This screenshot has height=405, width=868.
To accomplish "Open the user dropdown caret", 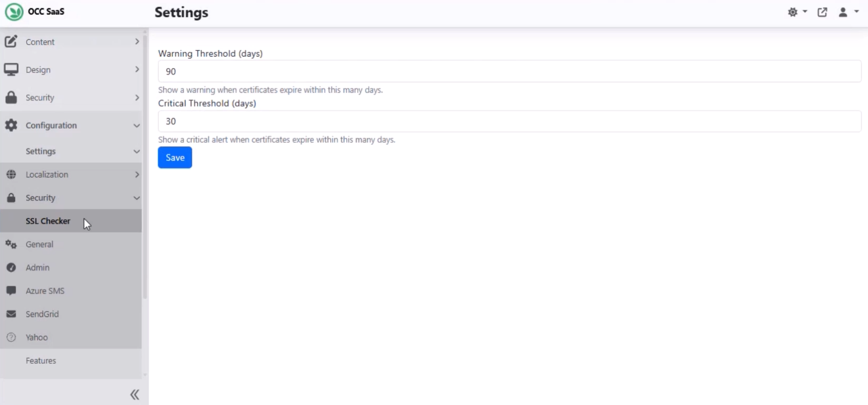I will 856,12.
